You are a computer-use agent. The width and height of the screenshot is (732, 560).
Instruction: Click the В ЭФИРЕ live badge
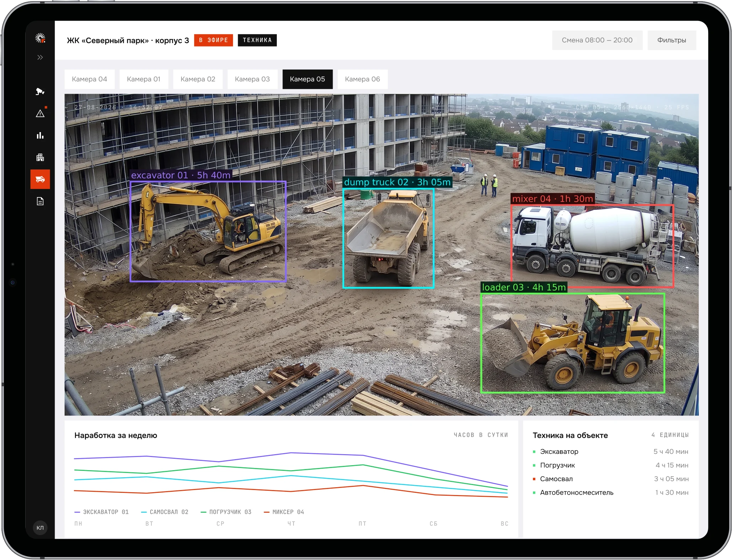click(x=214, y=40)
